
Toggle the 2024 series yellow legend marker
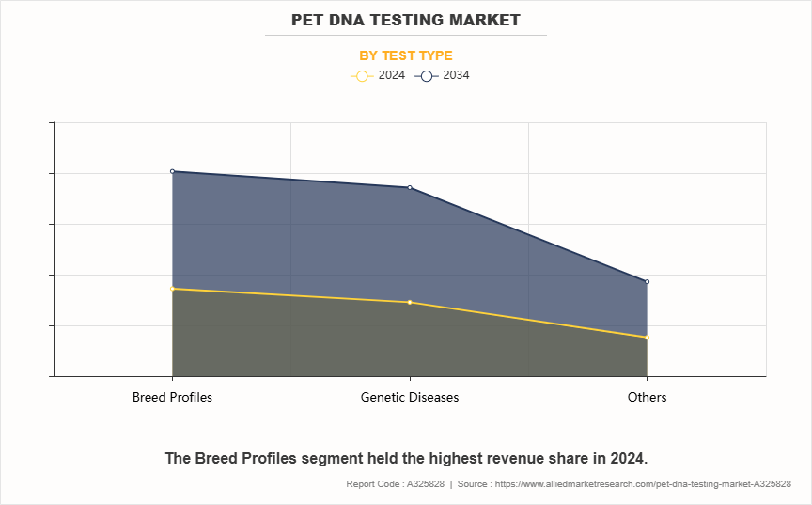[362, 76]
